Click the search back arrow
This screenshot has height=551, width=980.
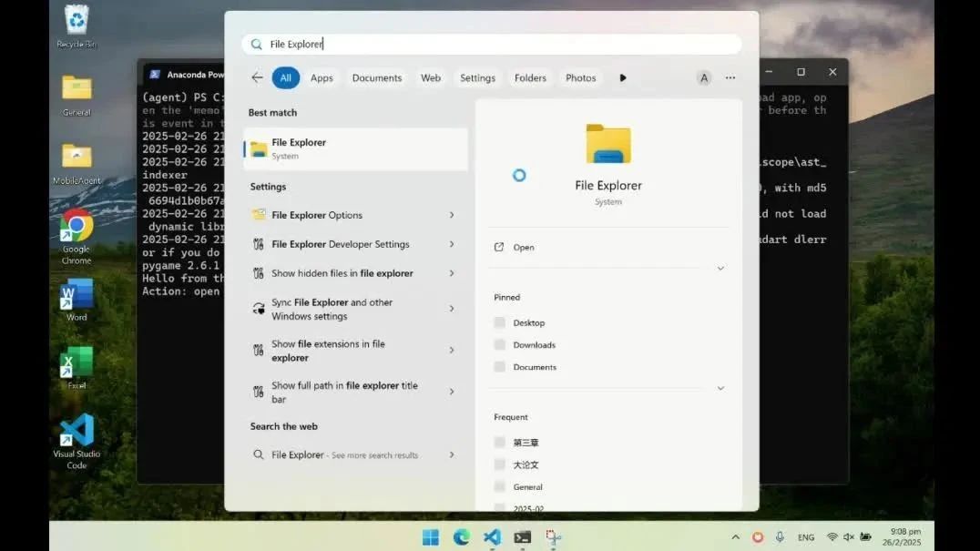click(x=257, y=77)
